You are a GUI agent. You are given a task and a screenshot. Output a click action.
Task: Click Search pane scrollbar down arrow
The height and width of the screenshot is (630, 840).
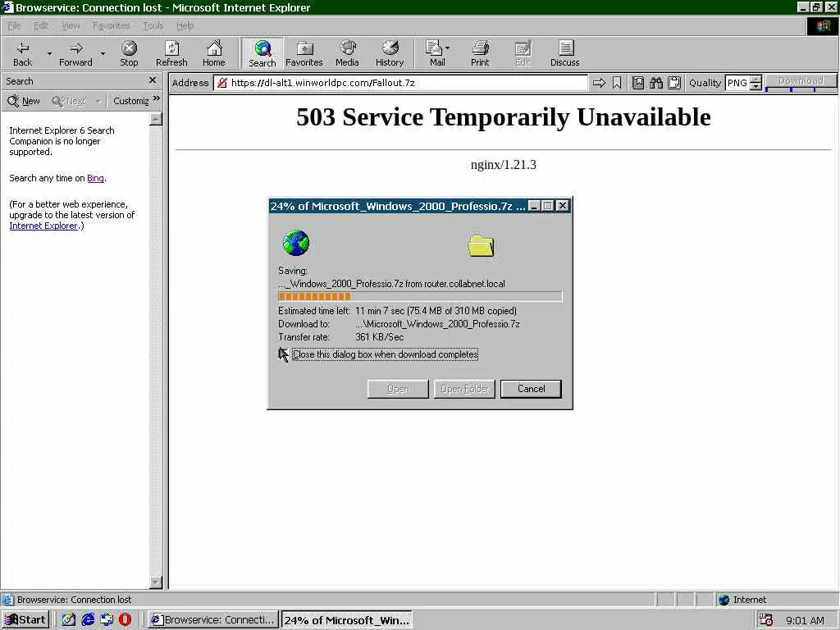click(x=156, y=582)
